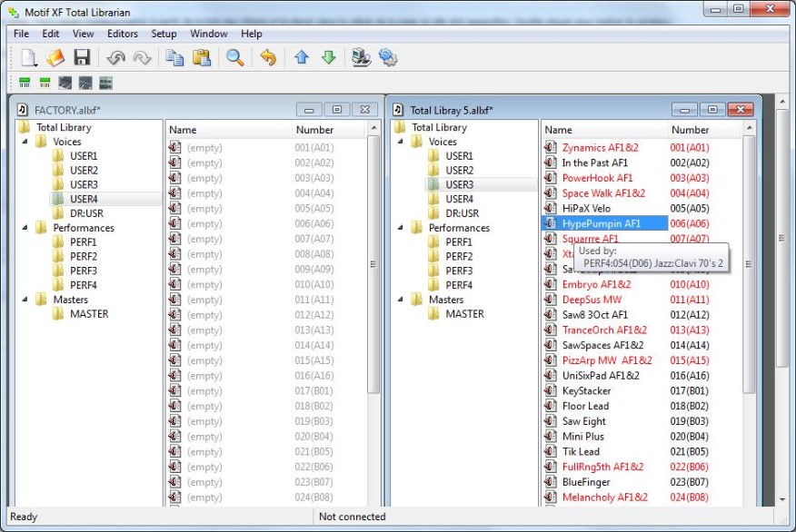This screenshot has height=532, width=796.
Task: Collapse the Masters node in FACTORY window
Action: (x=25, y=300)
